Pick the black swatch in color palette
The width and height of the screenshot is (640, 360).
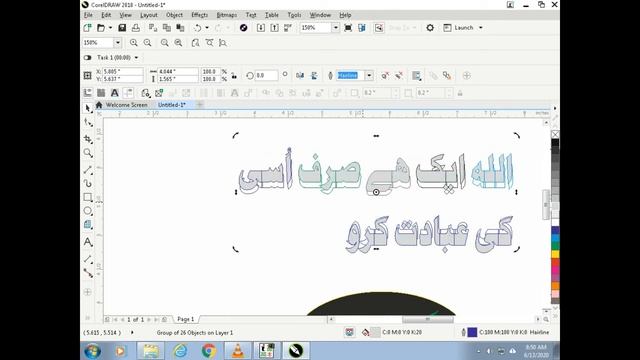555,143
